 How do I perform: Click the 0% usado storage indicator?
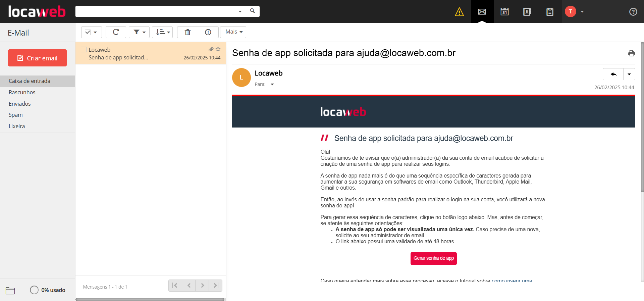[48, 290]
